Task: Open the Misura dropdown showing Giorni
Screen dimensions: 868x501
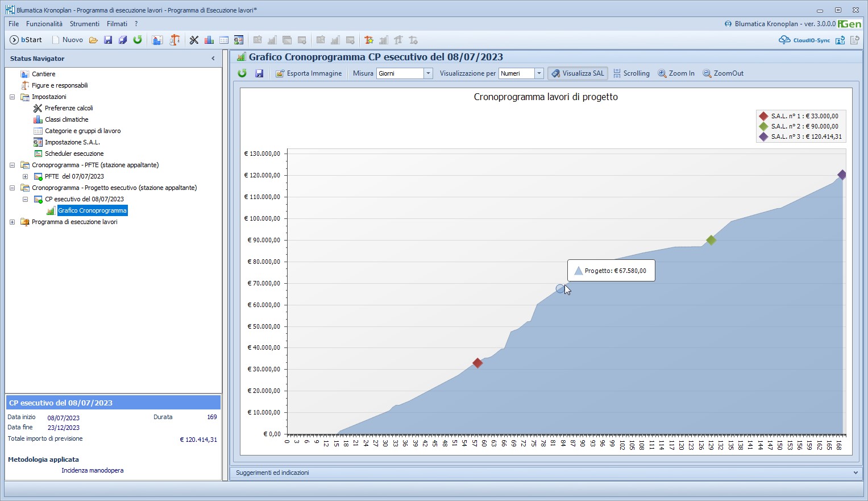Action: [428, 73]
